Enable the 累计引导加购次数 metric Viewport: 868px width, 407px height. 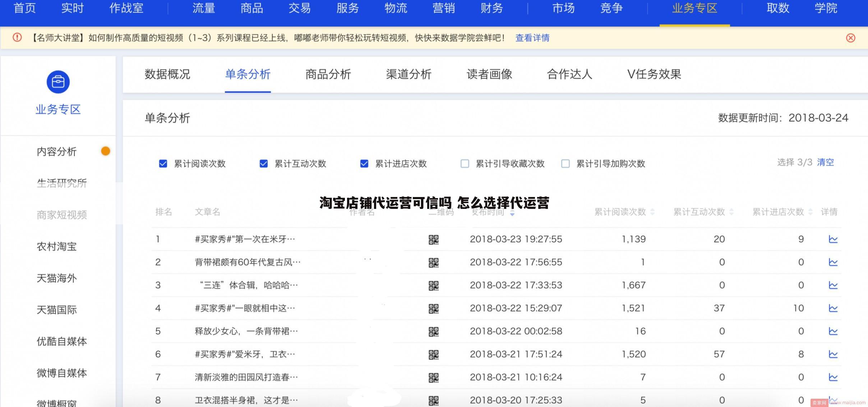pos(565,164)
